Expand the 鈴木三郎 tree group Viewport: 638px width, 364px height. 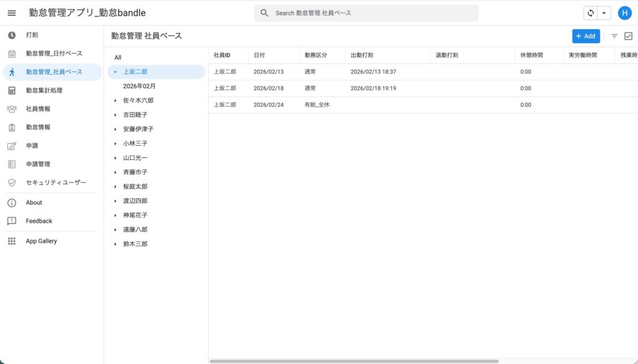(x=115, y=245)
